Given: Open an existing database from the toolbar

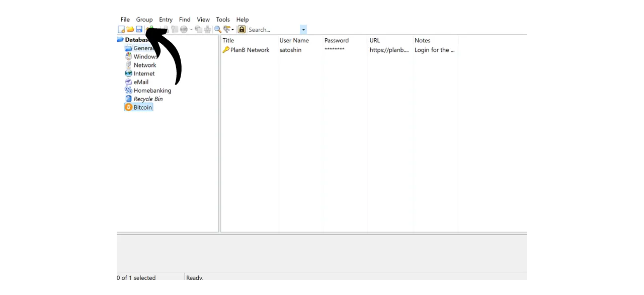Looking at the screenshot, I should (x=130, y=29).
